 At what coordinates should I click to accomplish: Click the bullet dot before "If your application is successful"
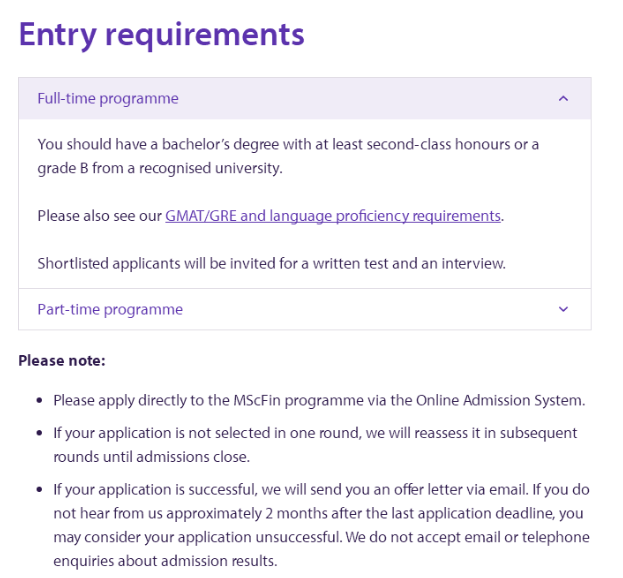39,490
